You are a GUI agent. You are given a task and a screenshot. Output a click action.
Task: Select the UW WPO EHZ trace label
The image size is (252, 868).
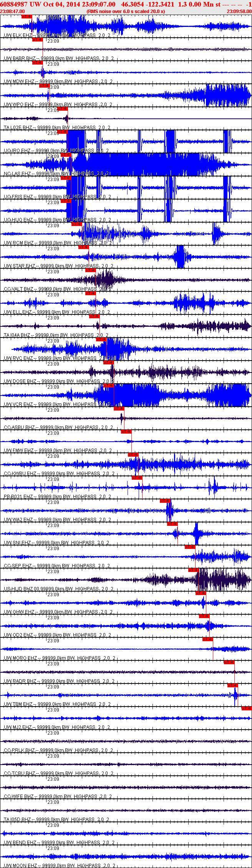click(58, 105)
